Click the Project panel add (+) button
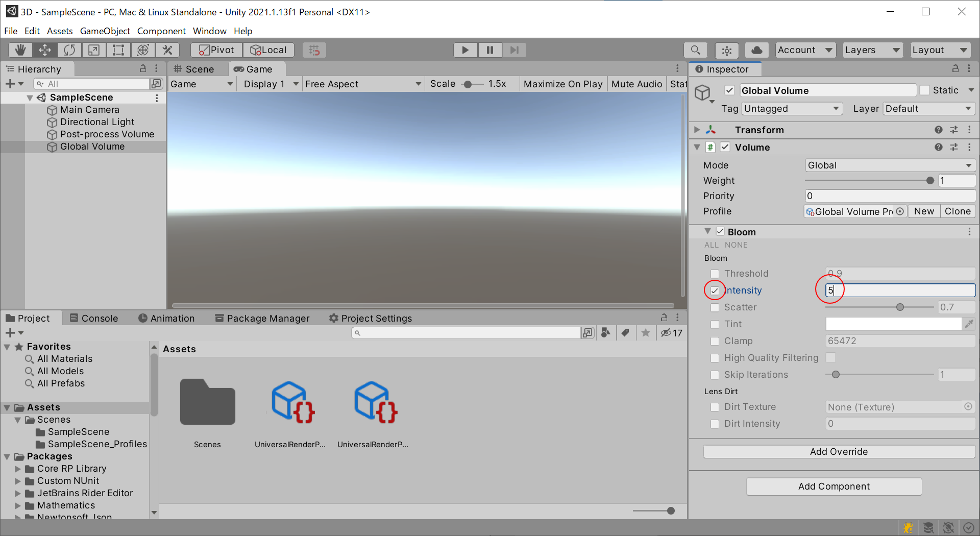This screenshot has height=536, width=980. (x=14, y=333)
